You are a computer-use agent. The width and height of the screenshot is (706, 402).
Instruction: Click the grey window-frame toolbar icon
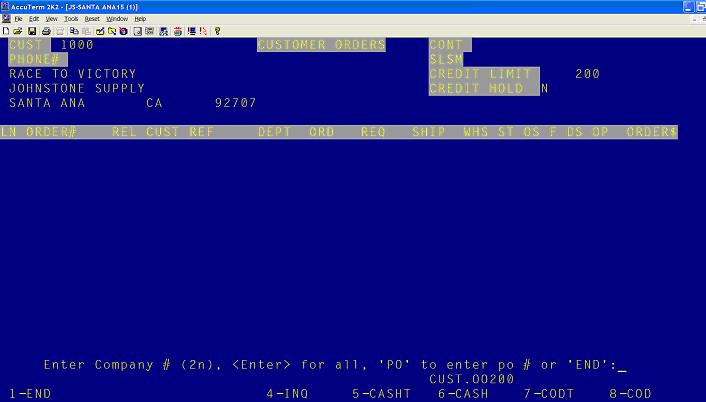click(x=138, y=31)
